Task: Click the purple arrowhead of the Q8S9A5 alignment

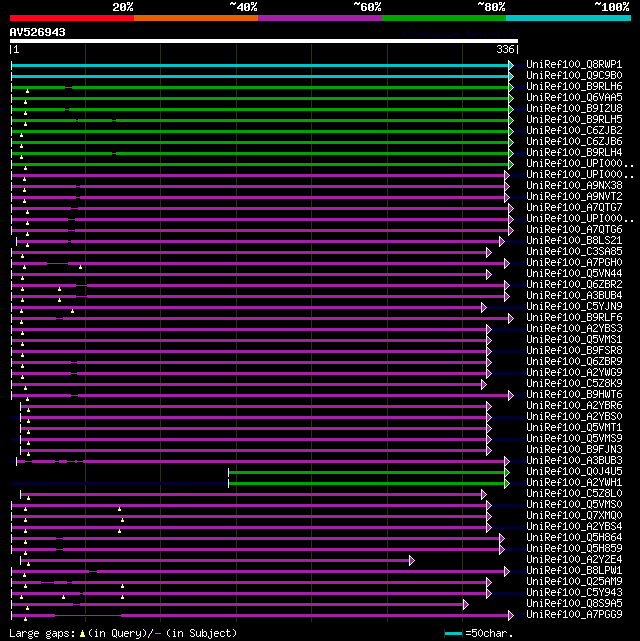Action: tap(466, 605)
